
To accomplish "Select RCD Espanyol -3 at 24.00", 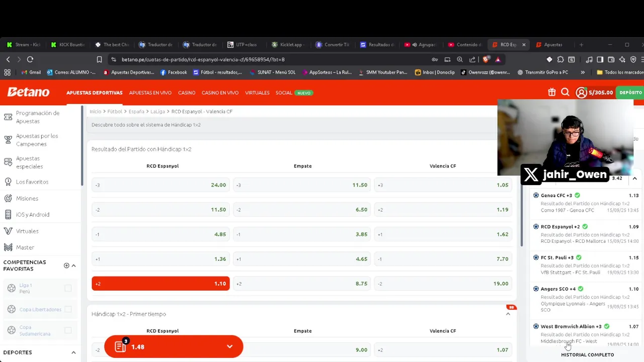I will tap(160, 185).
